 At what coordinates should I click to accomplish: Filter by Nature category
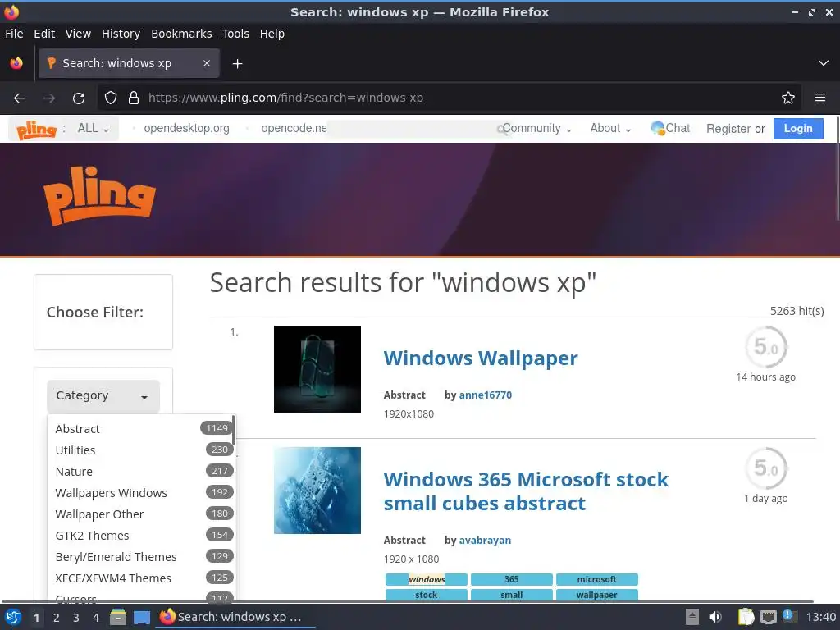(x=141, y=472)
